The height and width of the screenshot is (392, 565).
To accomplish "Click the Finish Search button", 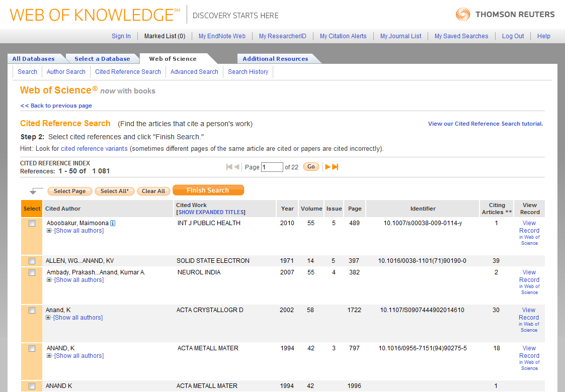I will coord(208,190).
